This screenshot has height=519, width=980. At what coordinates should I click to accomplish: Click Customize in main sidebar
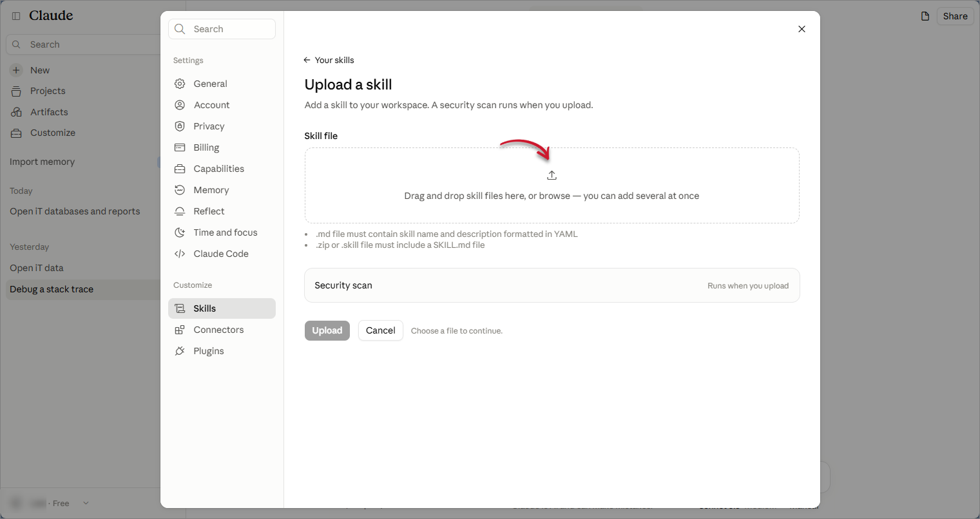(x=53, y=133)
